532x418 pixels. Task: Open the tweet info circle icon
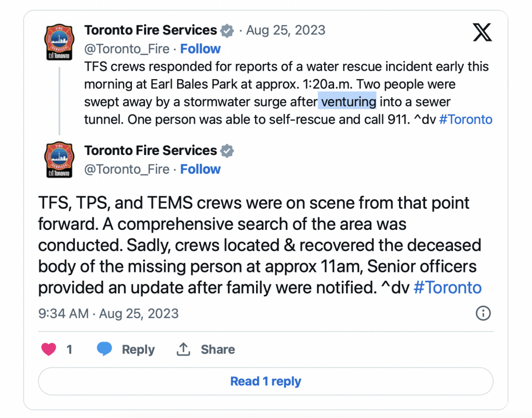point(483,313)
